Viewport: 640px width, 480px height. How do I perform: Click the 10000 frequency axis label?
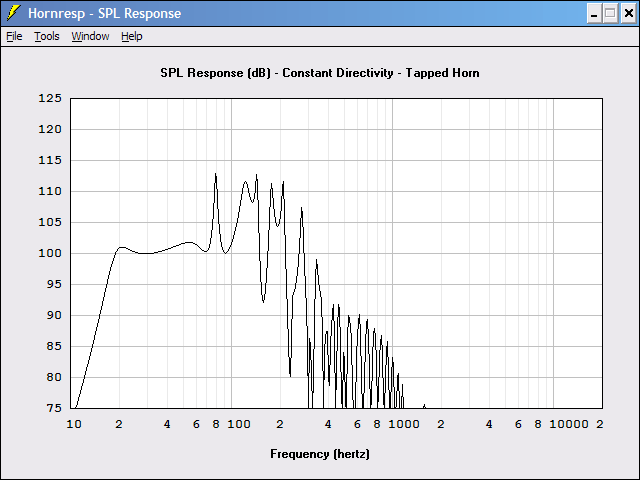tap(569, 424)
